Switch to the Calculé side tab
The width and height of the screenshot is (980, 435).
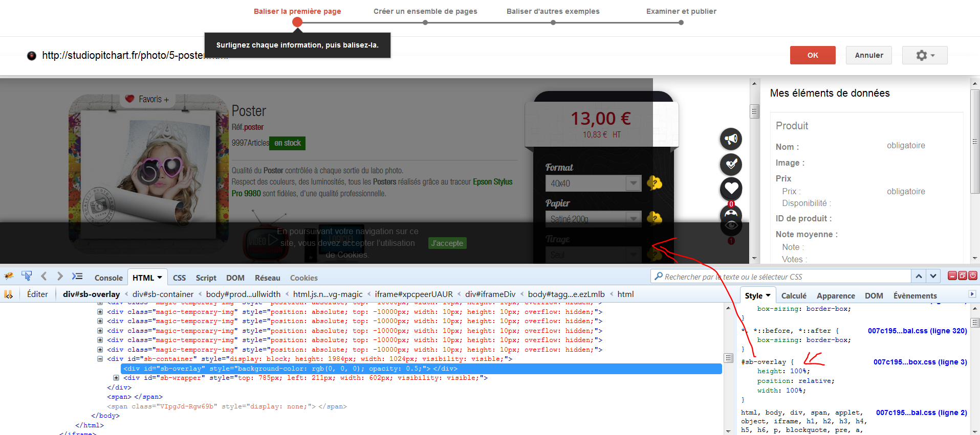click(x=794, y=295)
